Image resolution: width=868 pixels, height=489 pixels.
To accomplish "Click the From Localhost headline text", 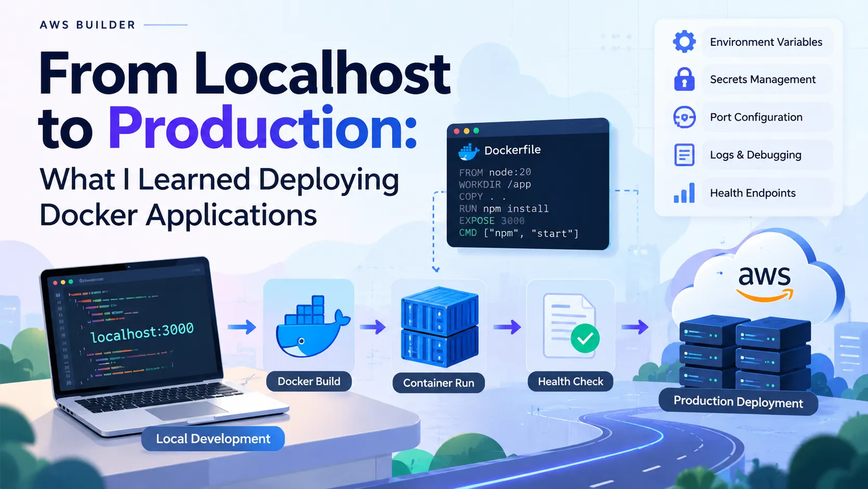I will (x=245, y=73).
